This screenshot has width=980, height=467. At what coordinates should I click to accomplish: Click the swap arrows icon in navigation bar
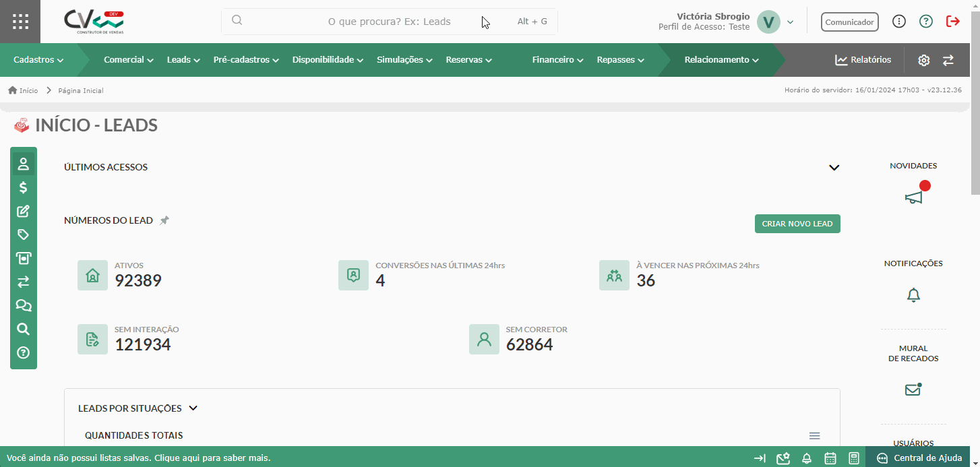tap(948, 60)
